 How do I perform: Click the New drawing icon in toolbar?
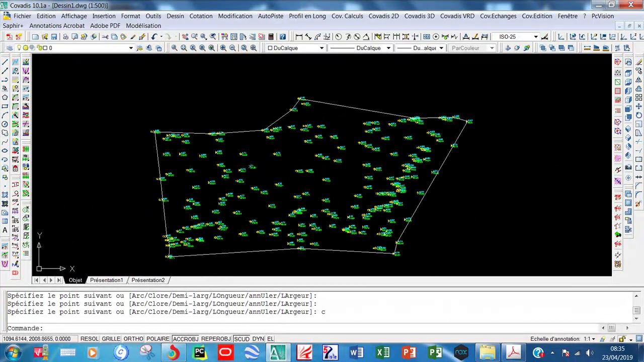click(x=35, y=36)
